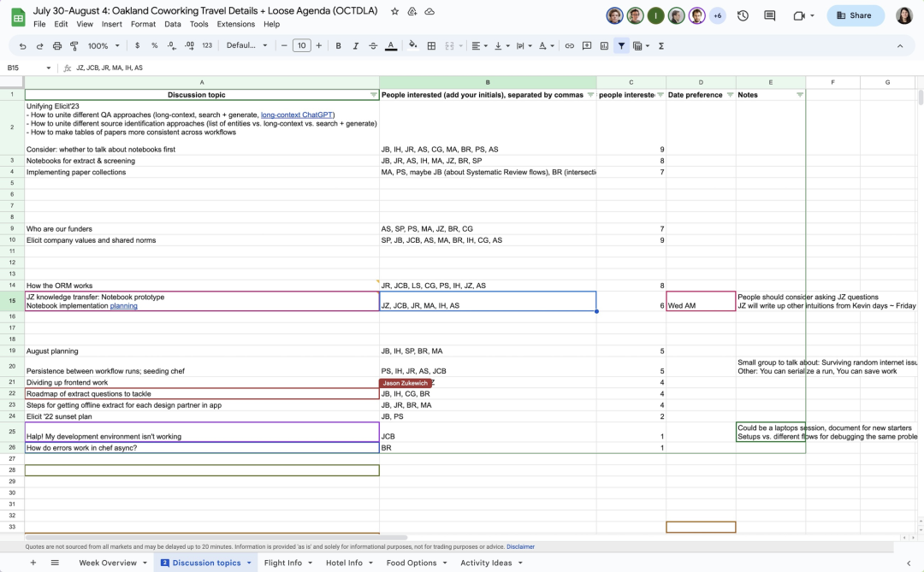Image resolution: width=924 pixels, height=572 pixels.
Task: Insert a chart
Action: pos(604,46)
